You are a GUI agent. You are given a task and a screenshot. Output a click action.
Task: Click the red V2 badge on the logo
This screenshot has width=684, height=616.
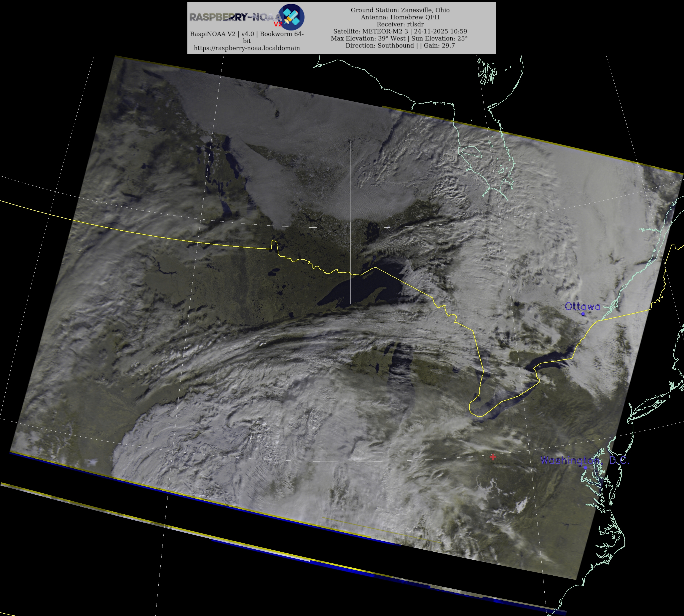pyautogui.click(x=278, y=24)
